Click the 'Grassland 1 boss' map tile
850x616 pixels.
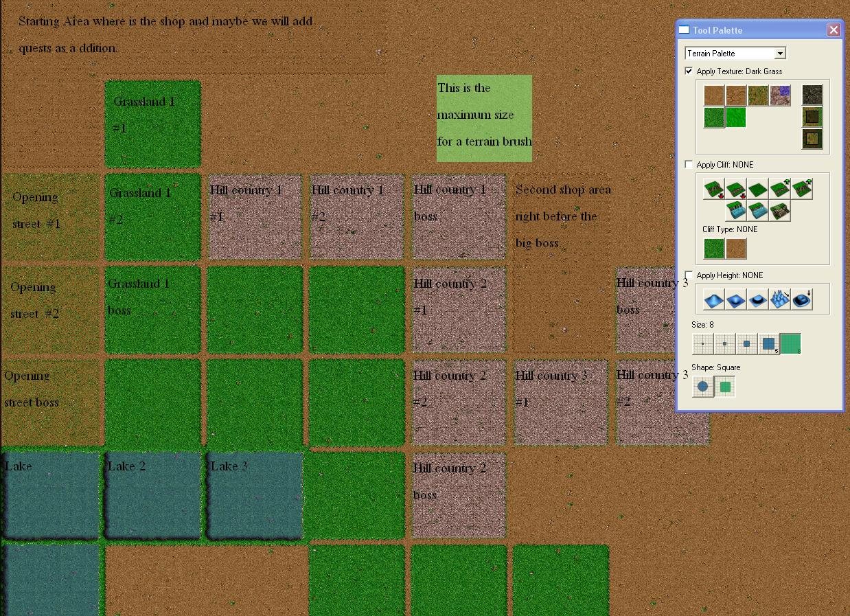click(152, 310)
